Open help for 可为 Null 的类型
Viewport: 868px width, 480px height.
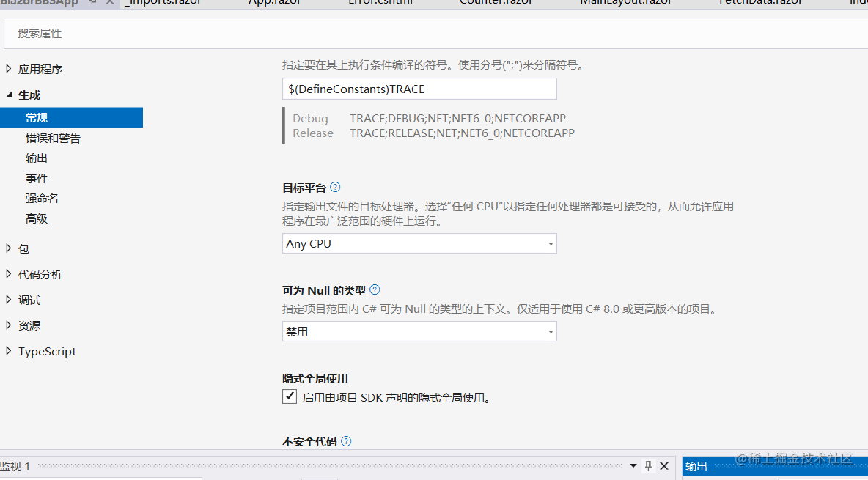[375, 289]
